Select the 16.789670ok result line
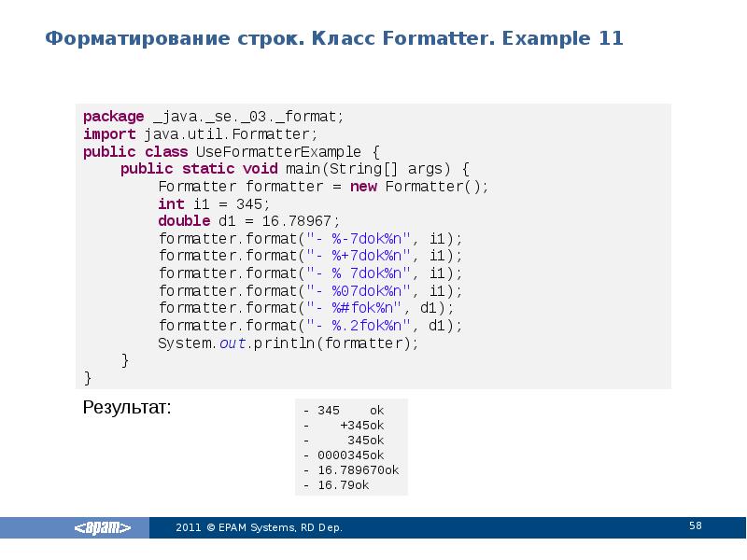Viewport: 747px width, 560px height. click(350, 469)
